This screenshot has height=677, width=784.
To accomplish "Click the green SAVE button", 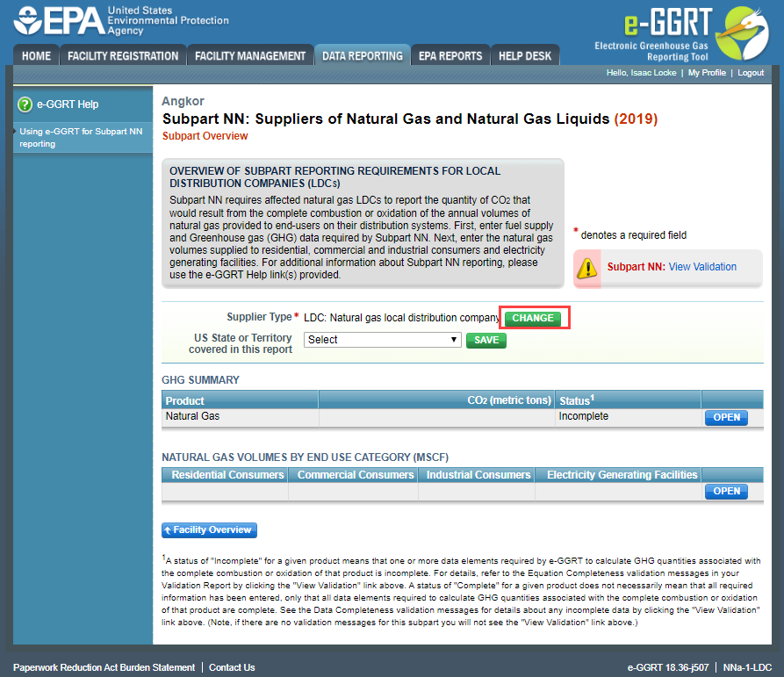I will [x=486, y=341].
